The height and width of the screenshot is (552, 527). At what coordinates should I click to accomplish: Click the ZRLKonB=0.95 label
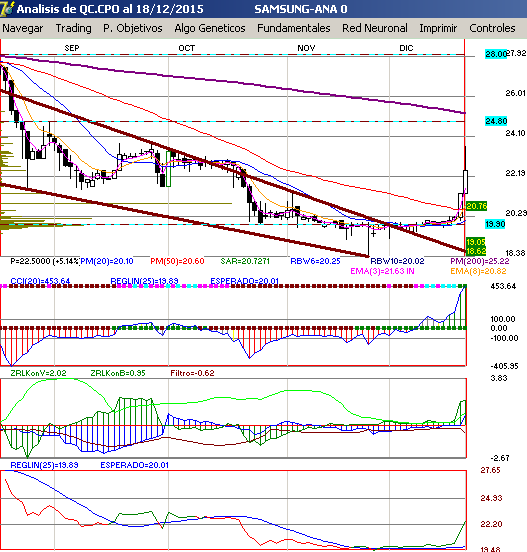click(118, 373)
